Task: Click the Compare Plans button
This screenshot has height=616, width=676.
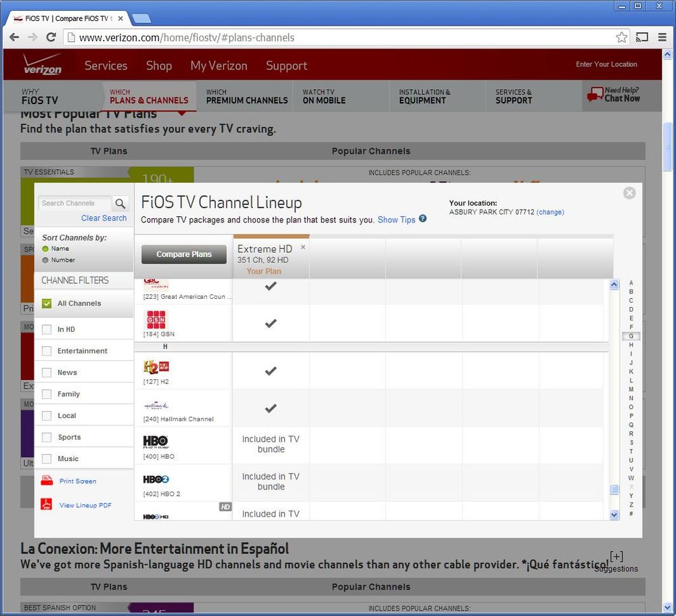Action: 183,254
